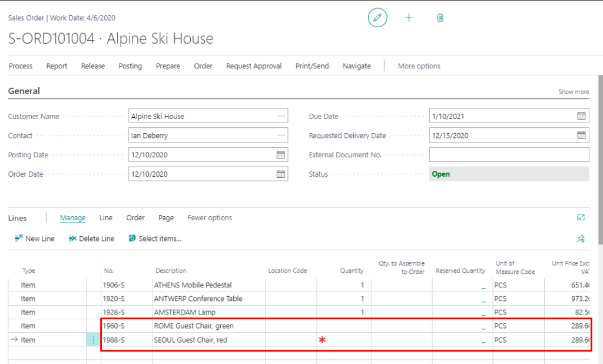Open Requested Delivery Date calendar picker
Viewport: 603px width, 364px height.
pyautogui.click(x=581, y=135)
